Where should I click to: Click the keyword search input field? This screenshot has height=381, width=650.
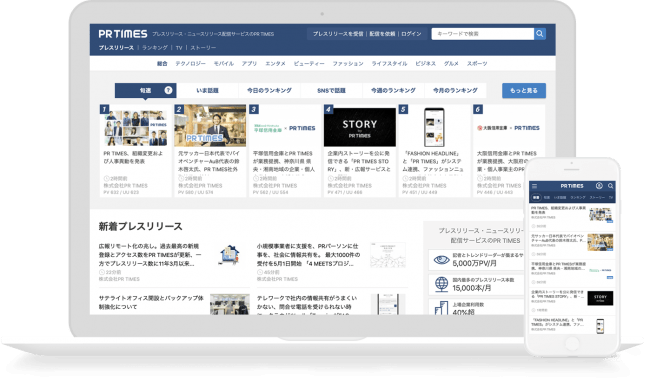coord(483,34)
